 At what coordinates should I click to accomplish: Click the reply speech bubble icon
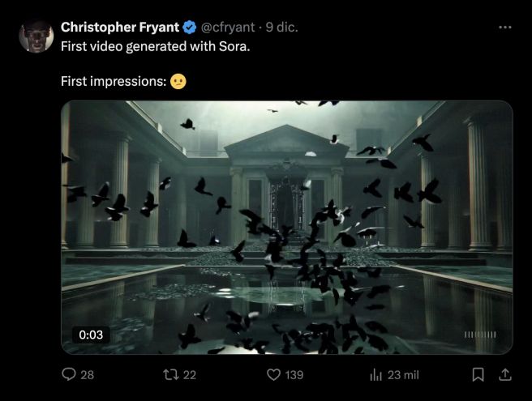(68, 374)
